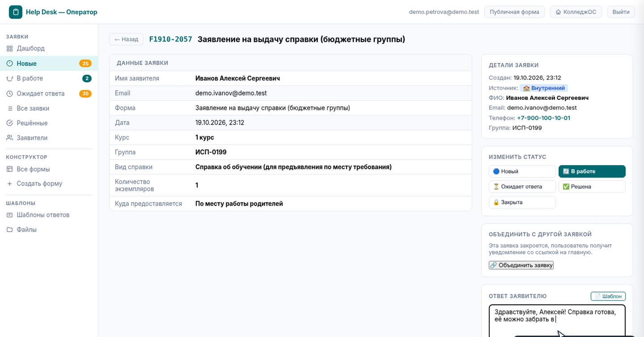
Task: Open Ожидает ответа section
Action: click(x=49, y=94)
